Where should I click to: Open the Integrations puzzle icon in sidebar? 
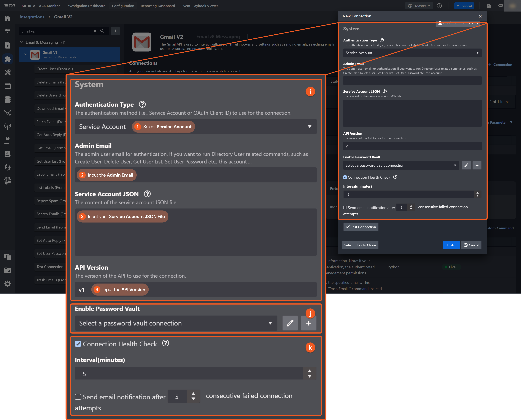pos(7,59)
